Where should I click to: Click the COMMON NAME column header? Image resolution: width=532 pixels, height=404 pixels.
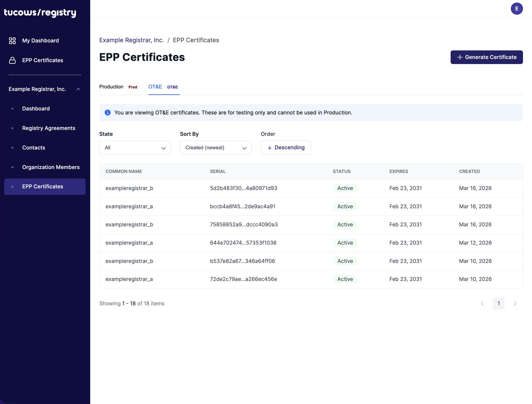coord(124,171)
